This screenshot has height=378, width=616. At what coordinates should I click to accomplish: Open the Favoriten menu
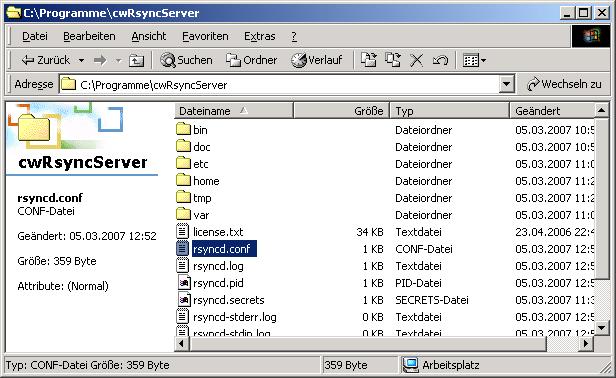205,37
